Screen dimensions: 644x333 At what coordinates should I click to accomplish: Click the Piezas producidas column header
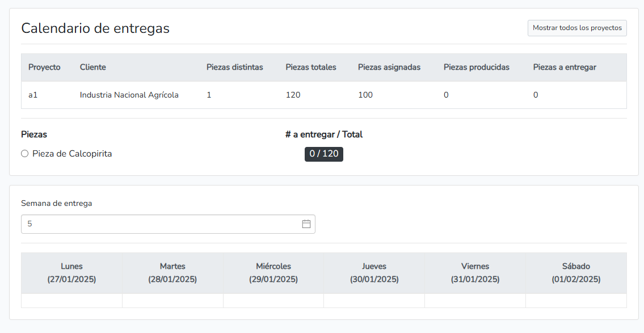(477, 68)
